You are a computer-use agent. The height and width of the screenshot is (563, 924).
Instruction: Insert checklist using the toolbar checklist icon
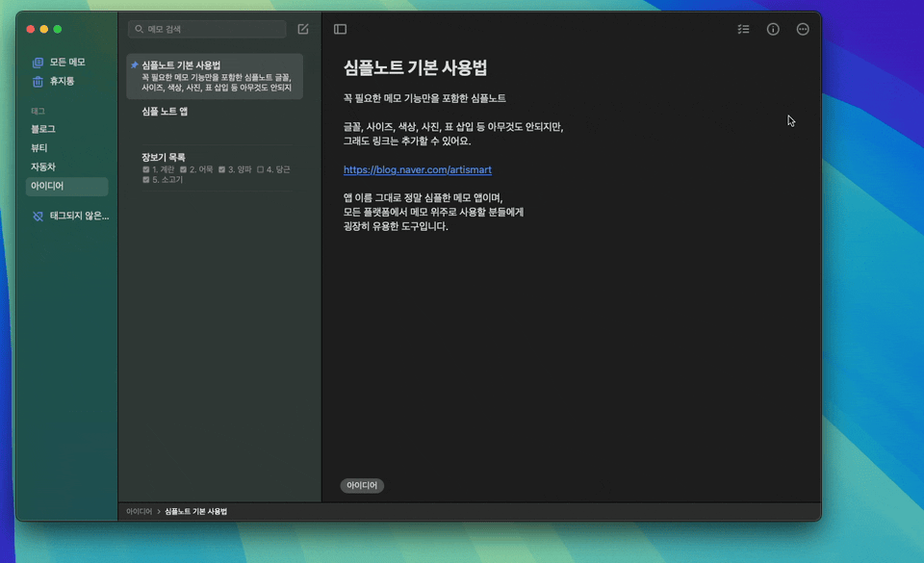[x=743, y=29]
